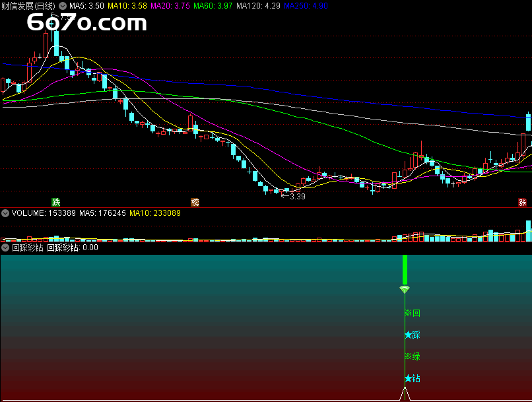
Task: Click the volume MA5: 176245 label
Action: (x=102, y=213)
